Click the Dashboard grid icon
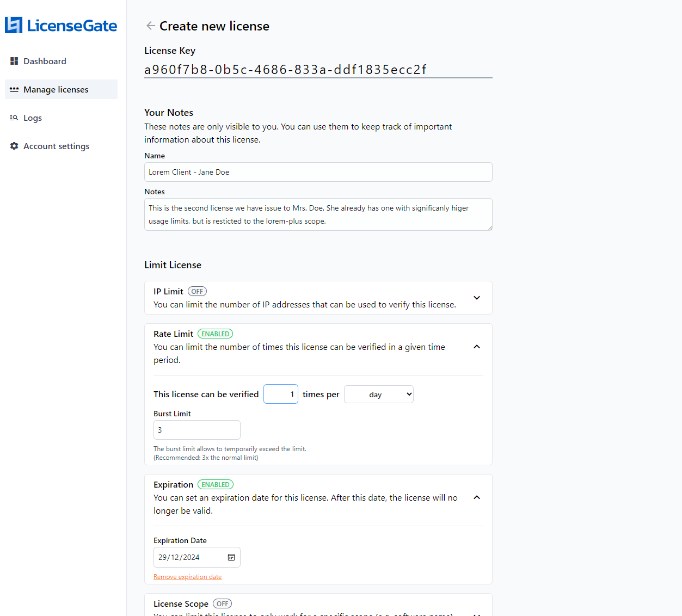The height and width of the screenshot is (616, 682). pyautogui.click(x=14, y=61)
